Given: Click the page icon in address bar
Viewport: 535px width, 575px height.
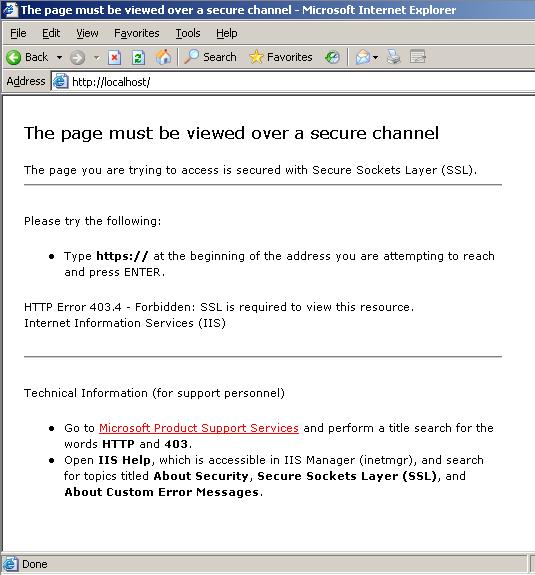Looking at the screenshot, I should coord(61,81).
